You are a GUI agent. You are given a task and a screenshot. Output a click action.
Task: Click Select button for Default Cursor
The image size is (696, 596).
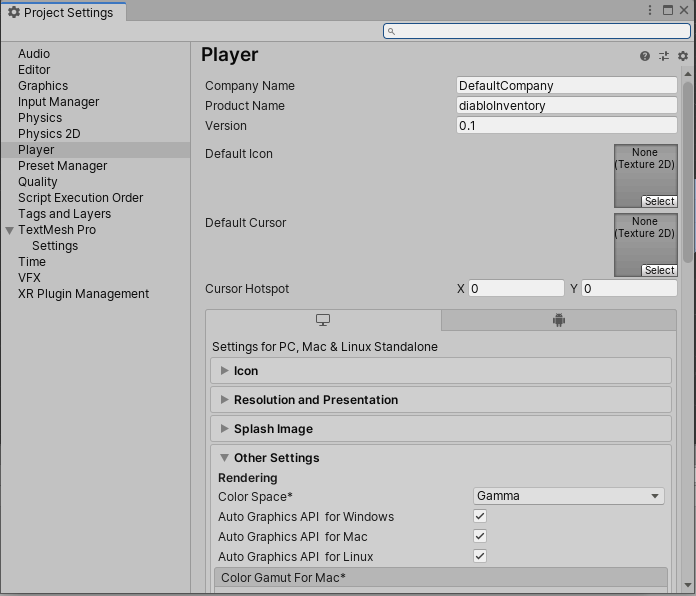tap(659, 270)
